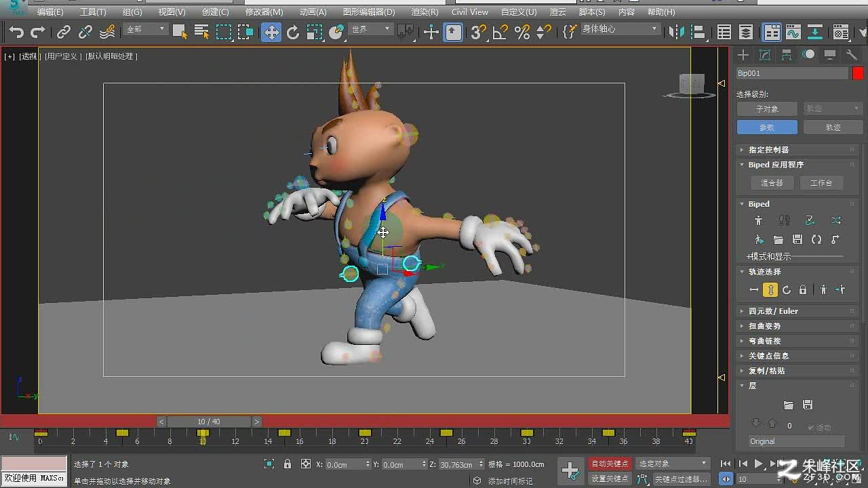Toggle Lock COM Keying padlock icon
This screenshot has height=488, width=868.
[803, 290]
